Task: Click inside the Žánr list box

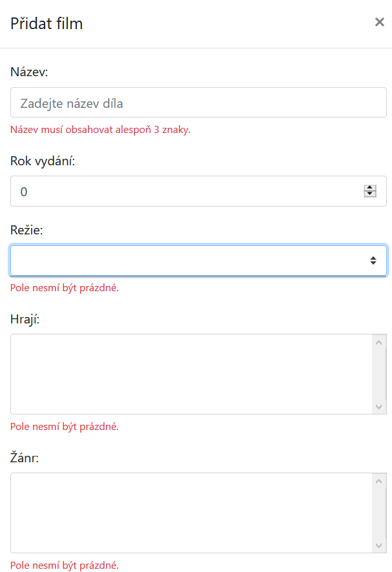Action: click(x=191, y=513)
